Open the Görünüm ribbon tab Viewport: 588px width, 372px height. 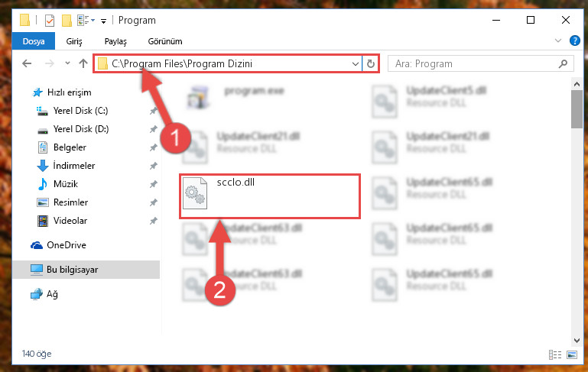(x=165, y=41)
